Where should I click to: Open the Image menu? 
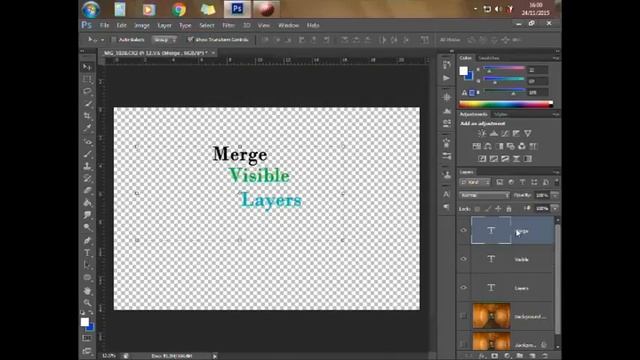coord(142,25)
